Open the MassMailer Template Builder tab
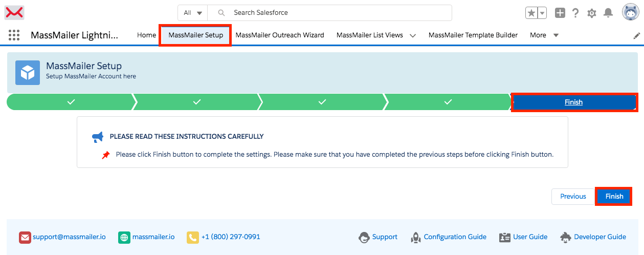The width and height of the screenshot is (644, 255). coord(473,35)
